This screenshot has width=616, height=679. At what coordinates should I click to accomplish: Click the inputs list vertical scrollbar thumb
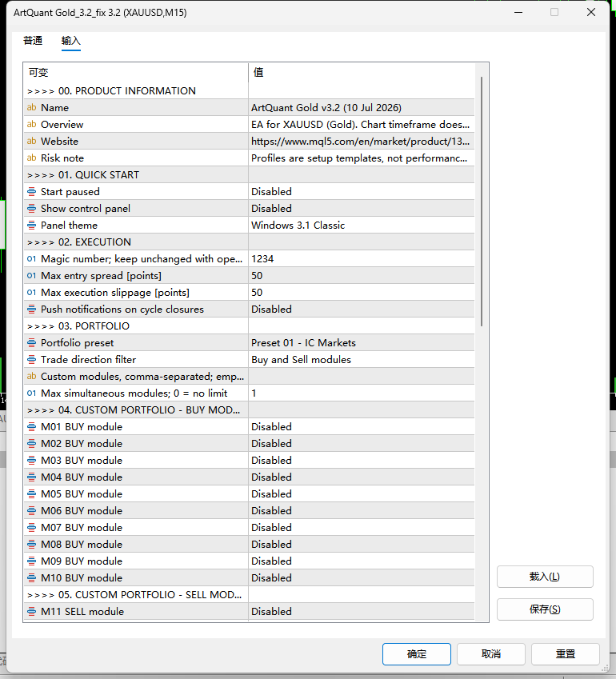click(482, 202)
